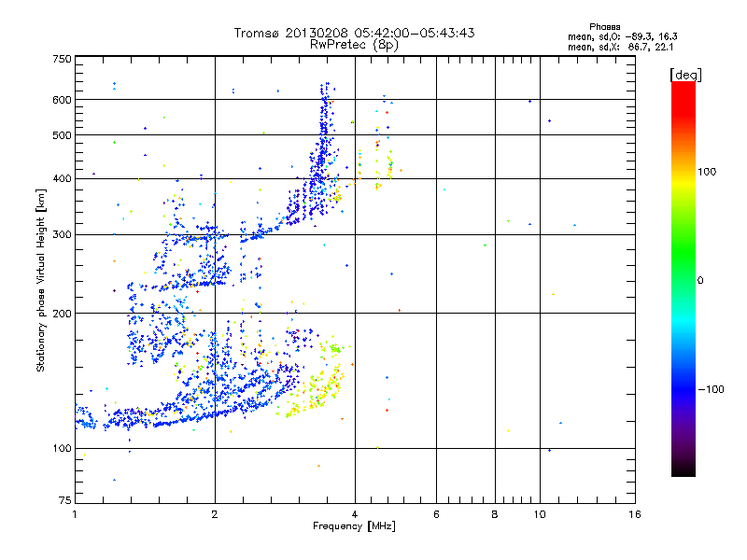Click the '300' y-axis tick label
Image resolution: width=747 pixels, height=560 pixels.
coord(62,235)
